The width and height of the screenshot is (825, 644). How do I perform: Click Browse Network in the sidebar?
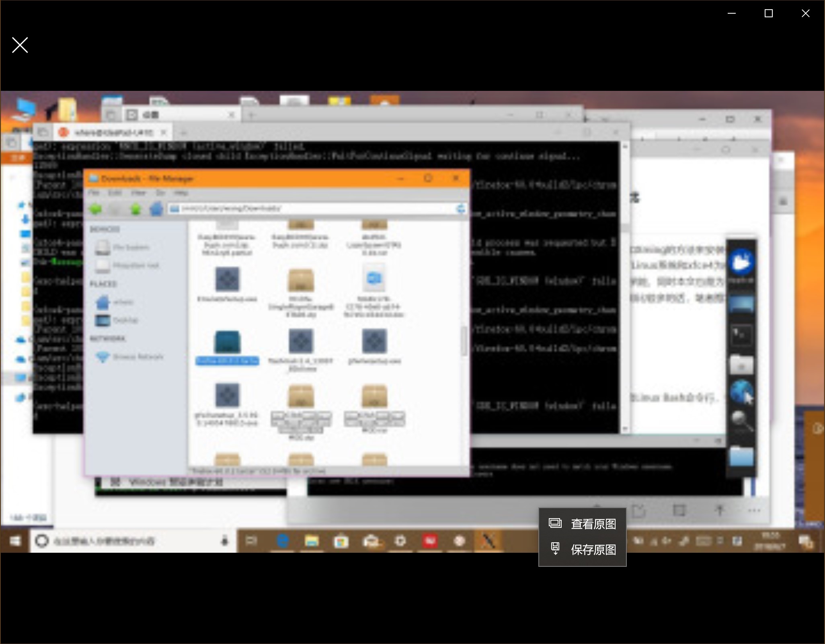coord(138,357)
